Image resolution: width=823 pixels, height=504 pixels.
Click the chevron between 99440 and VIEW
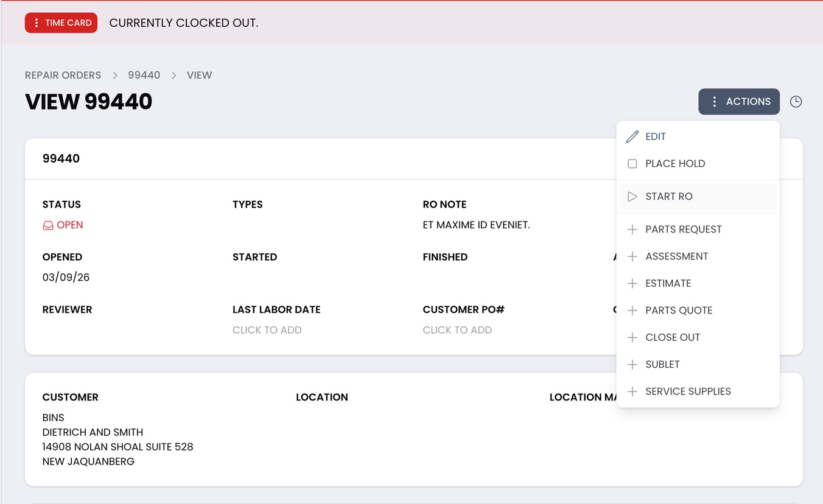pyautogui.click(x=173, y=75)
